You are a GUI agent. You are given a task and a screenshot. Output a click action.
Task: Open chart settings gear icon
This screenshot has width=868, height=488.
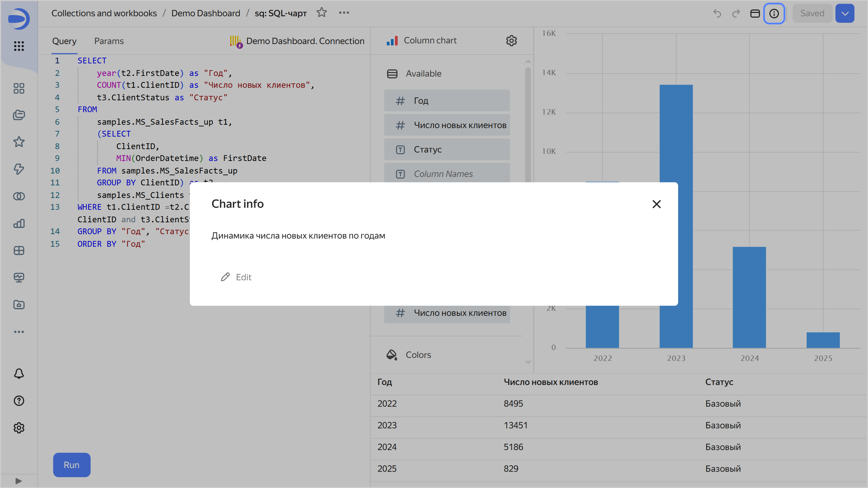coord(511,41)
